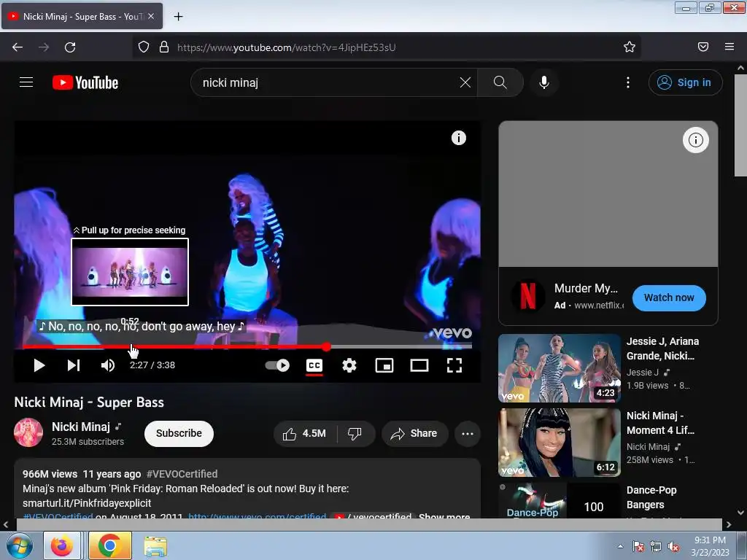
Task: Open Nicki Minaj Moment 4 Life thumbnail
Action: [x=560, y=443]
